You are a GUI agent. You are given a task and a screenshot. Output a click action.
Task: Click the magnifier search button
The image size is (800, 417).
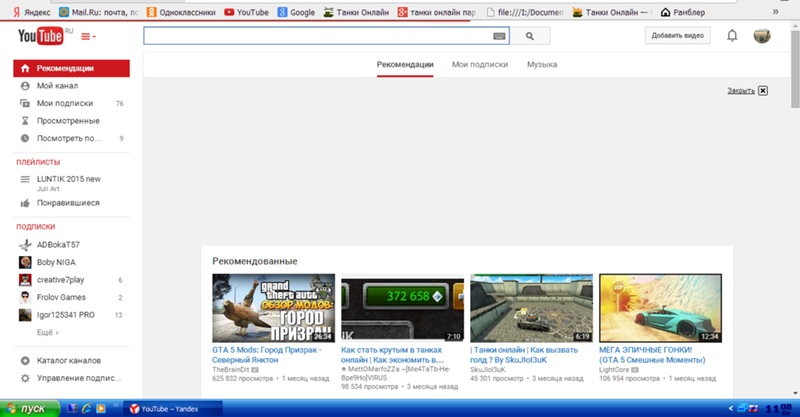(x=530, y=36)
